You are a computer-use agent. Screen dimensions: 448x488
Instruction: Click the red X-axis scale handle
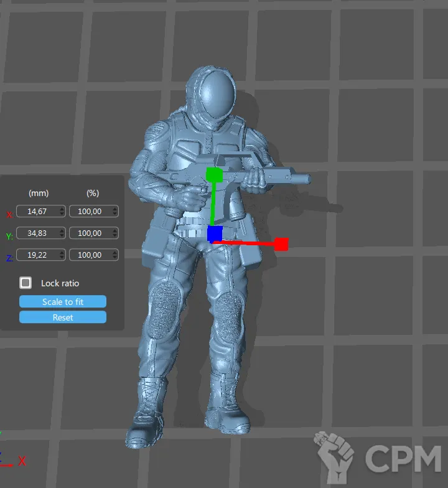point(281,244)
